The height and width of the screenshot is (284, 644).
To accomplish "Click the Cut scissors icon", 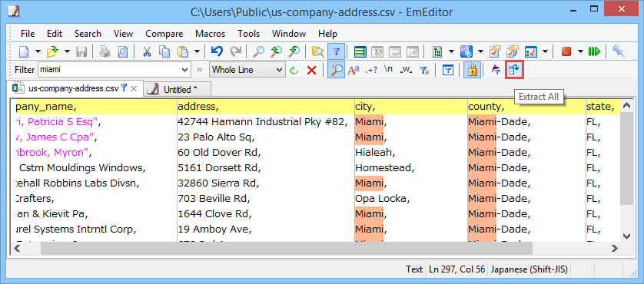I will [x=147, y=51].
